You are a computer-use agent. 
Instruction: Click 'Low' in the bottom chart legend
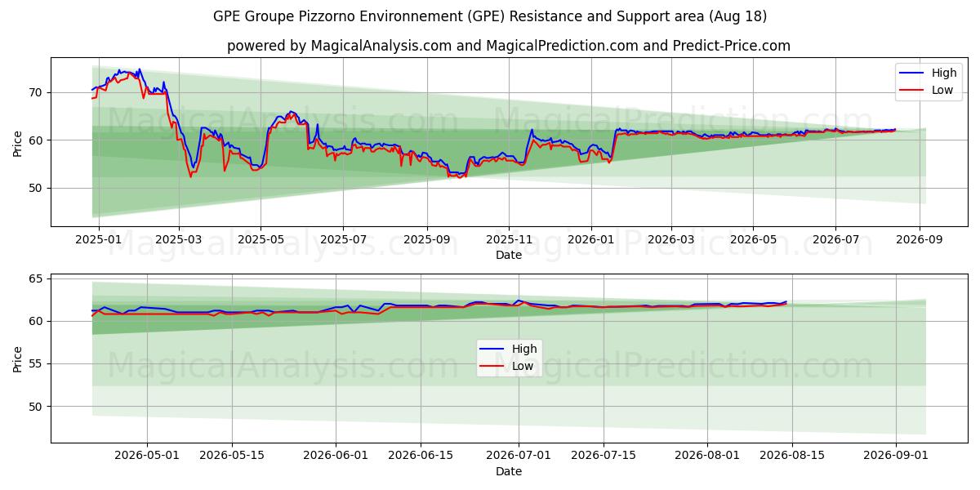tap(523, 367)
